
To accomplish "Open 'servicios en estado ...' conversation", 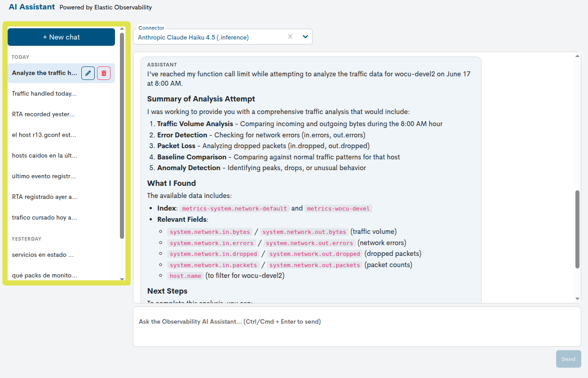I will pos(43,255).
